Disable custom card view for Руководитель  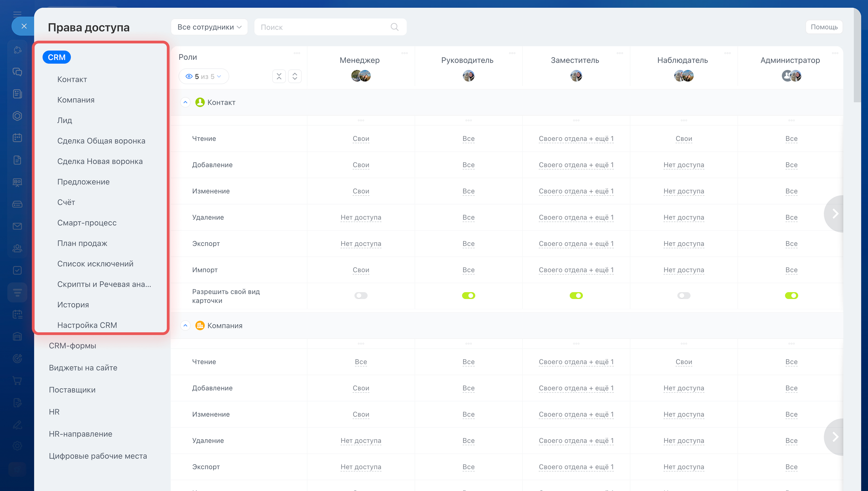click(468, 296)
